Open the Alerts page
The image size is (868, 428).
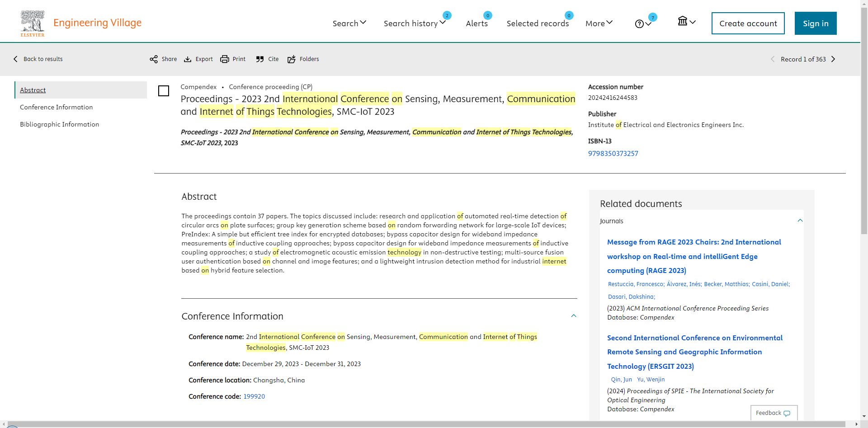[x=476, y=23]
